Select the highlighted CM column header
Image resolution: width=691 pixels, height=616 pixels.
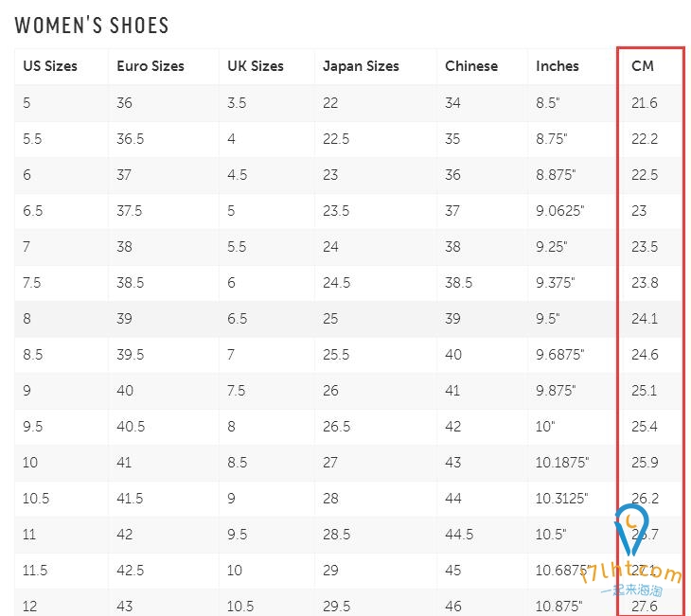pos(643,66)
